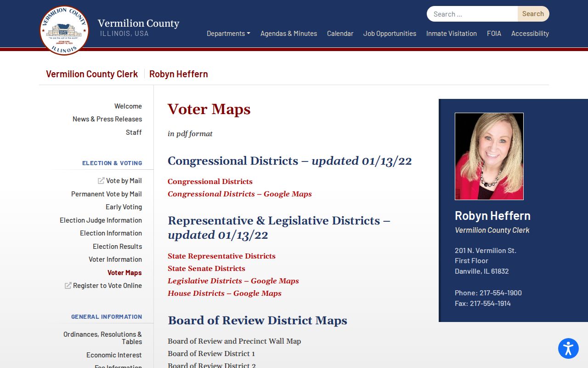Click the Search submit button
This screenshot has height=368, width=588.
pyautogui.click(x=533, y=14)
